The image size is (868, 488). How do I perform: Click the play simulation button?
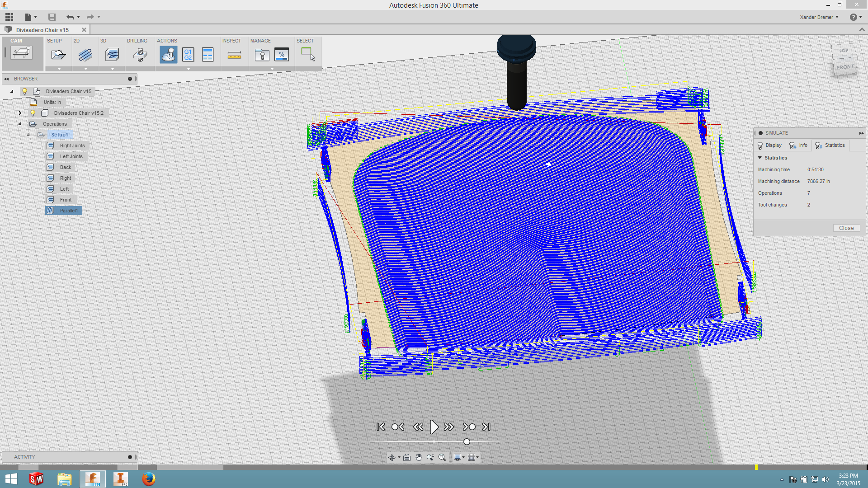[434, 427]
